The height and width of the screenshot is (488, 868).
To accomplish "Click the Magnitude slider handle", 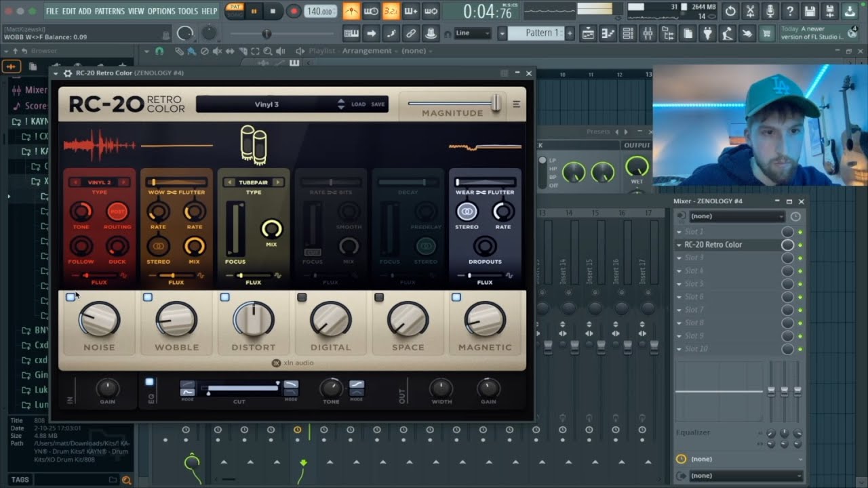I will [x=496, y=102].
